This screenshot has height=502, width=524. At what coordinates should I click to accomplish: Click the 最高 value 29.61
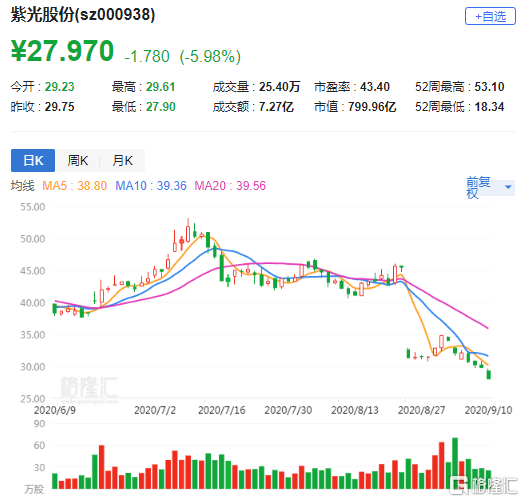pos(161,87)
